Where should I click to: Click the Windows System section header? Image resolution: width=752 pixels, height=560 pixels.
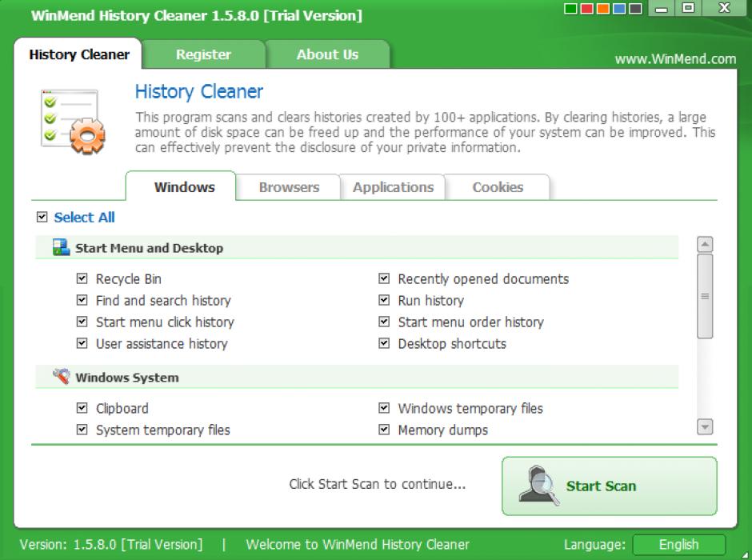(x=357, y=377)
